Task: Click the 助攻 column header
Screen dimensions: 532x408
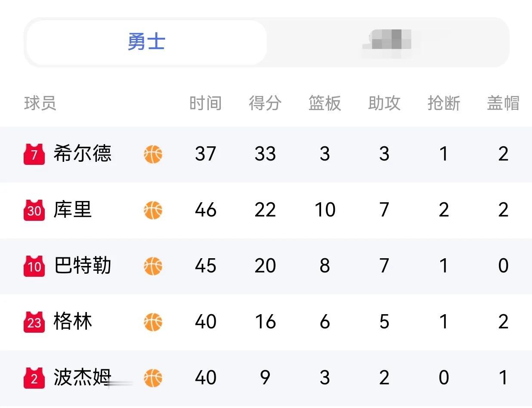Action: click(x=384, y=103)
